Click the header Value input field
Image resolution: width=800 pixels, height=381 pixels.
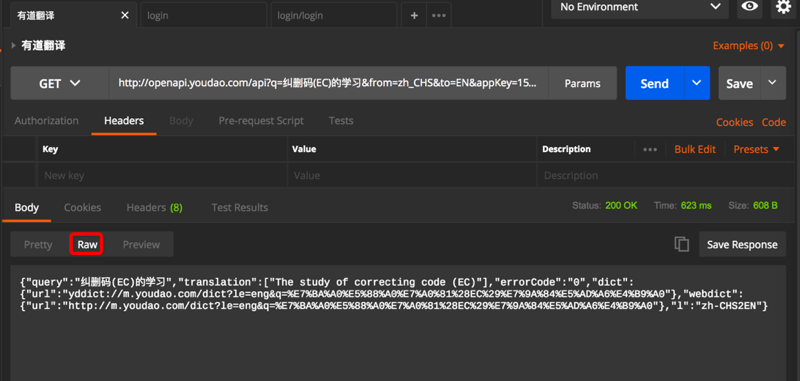click(412, 175)
